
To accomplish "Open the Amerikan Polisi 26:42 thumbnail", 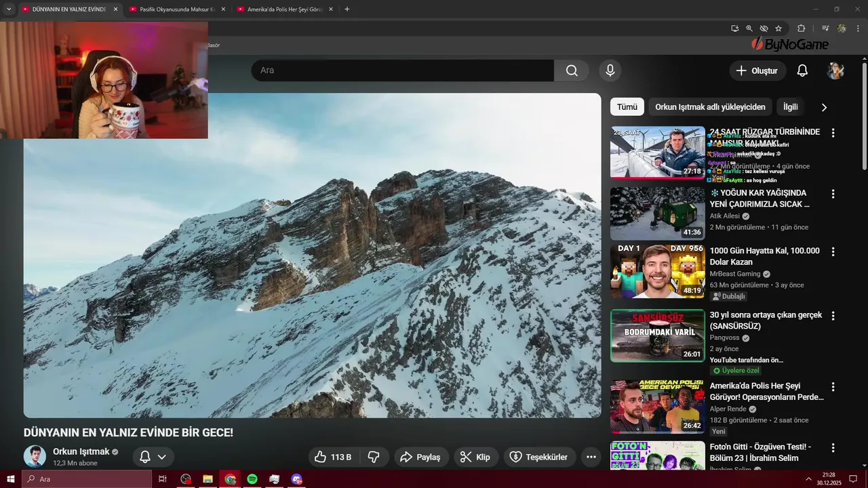I will pos(658,407).
